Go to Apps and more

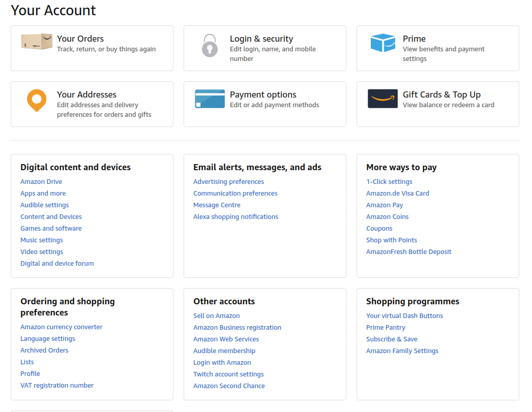[43, 194]
